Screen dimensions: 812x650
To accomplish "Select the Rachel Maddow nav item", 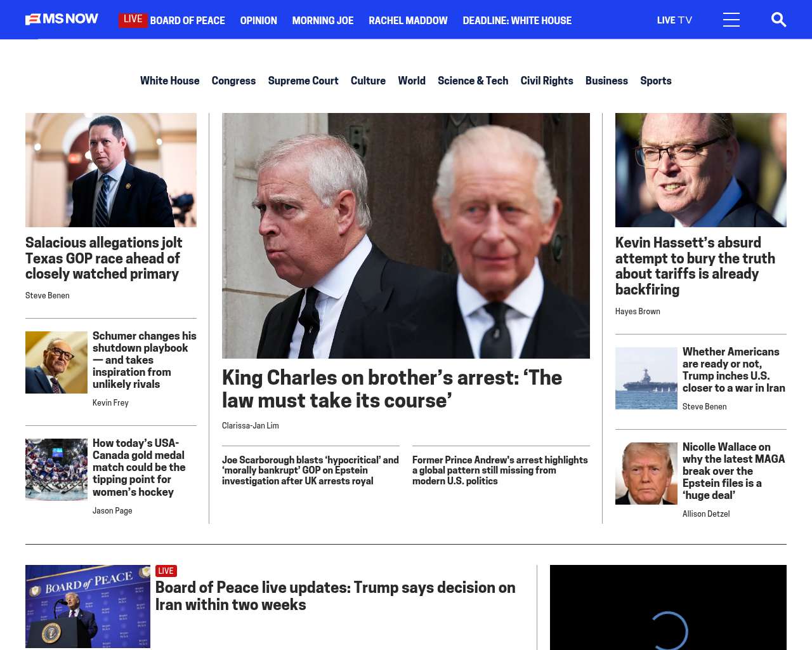I will tap(408, 20).
